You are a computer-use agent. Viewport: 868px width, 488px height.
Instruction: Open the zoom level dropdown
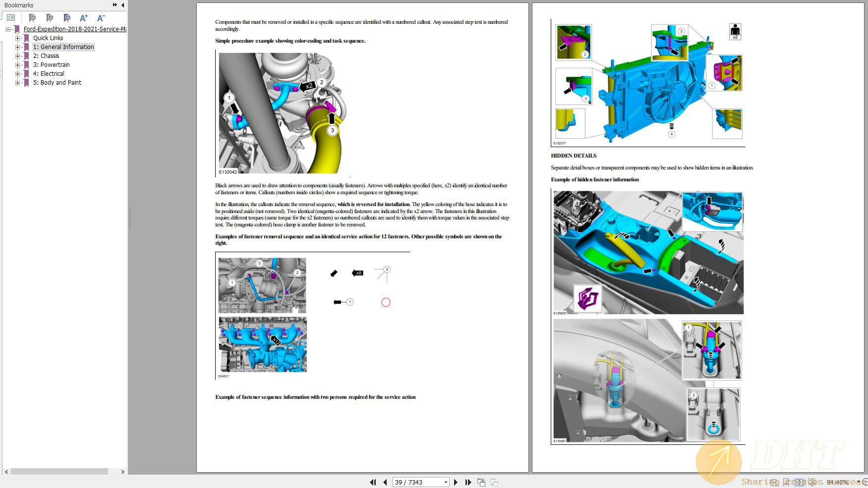pyautogui.click(x=858, y=482)
